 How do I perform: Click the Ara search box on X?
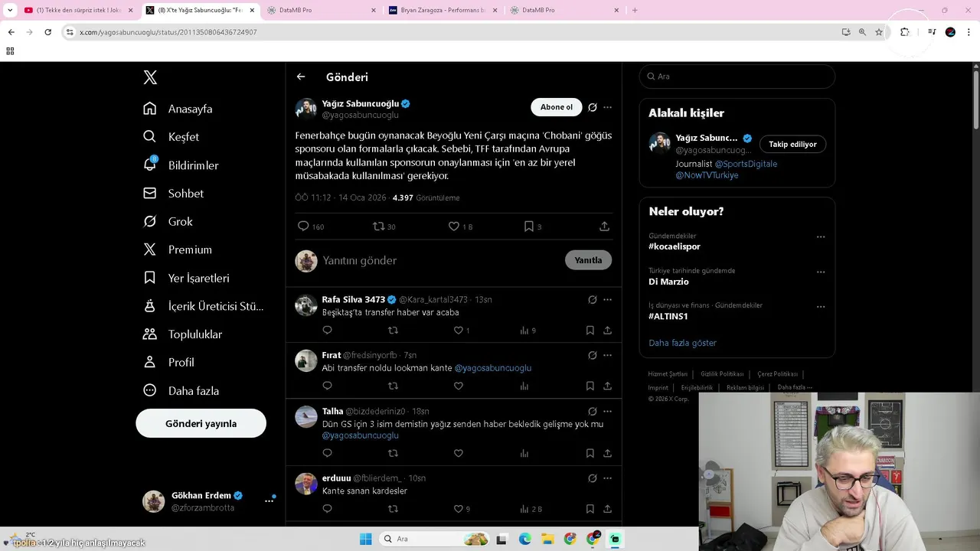737,77
